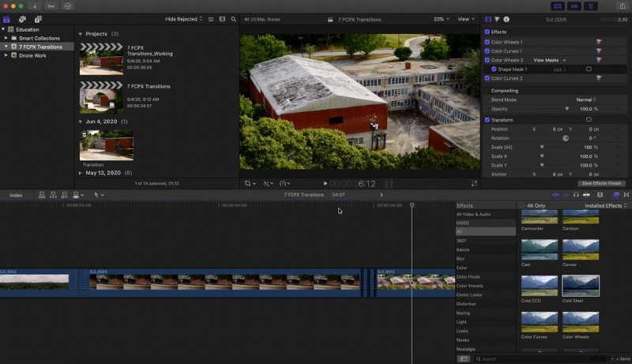Click the Share export icon
Viewport: 632px width, 364px height.
coord(623,6)
